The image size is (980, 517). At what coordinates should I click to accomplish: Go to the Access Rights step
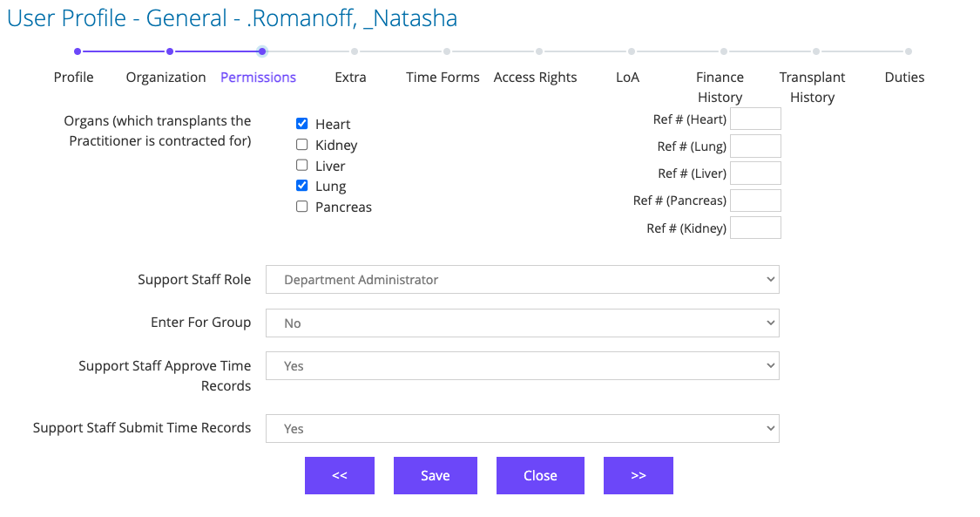pos(535,77)
